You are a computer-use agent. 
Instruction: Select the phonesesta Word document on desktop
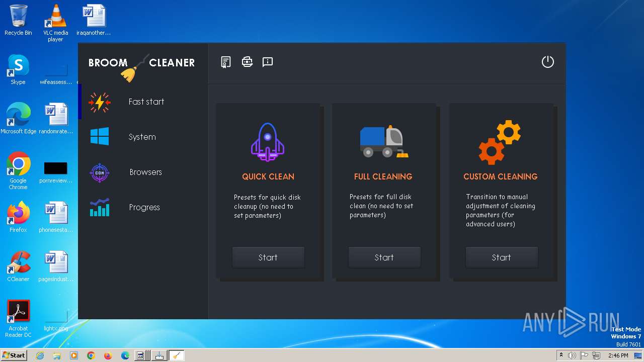56,217
